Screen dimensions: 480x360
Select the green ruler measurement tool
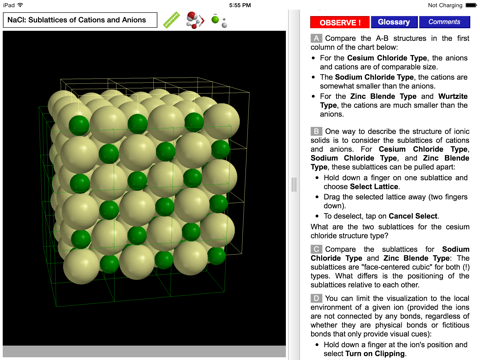tap(171, 20)
